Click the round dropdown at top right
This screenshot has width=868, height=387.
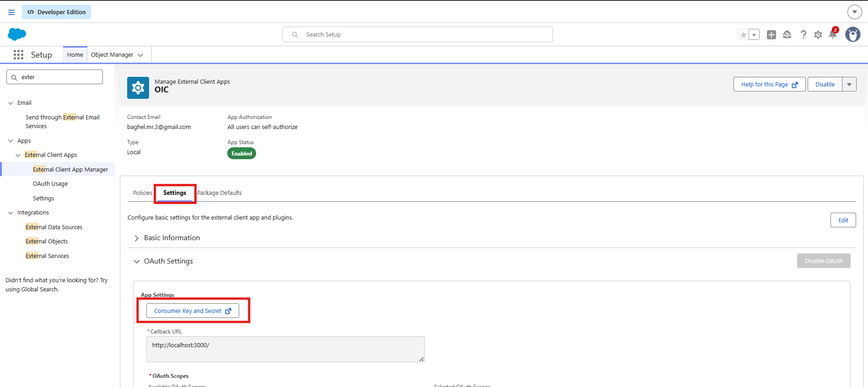point(855,12)
